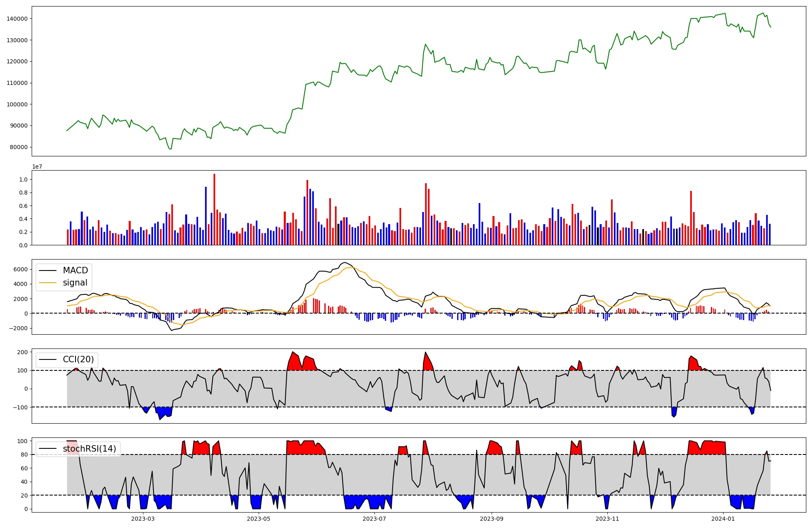Click the orange signal legend line
The height and width of the screenshot is (528, 812).
pyautogui.click(x=48, y=283)
